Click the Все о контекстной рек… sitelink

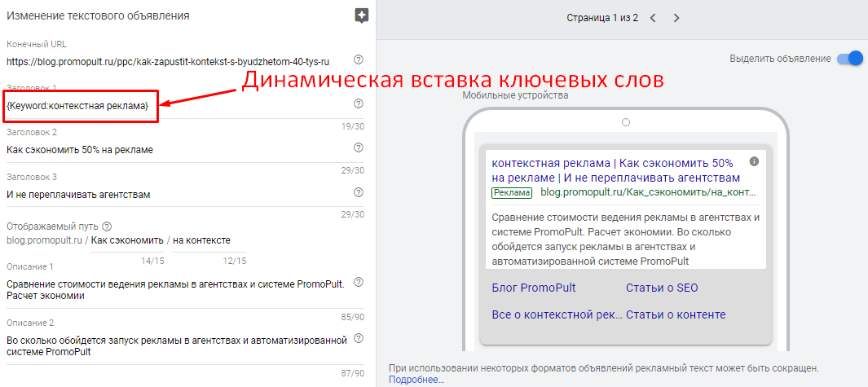[x=557, y=314]
